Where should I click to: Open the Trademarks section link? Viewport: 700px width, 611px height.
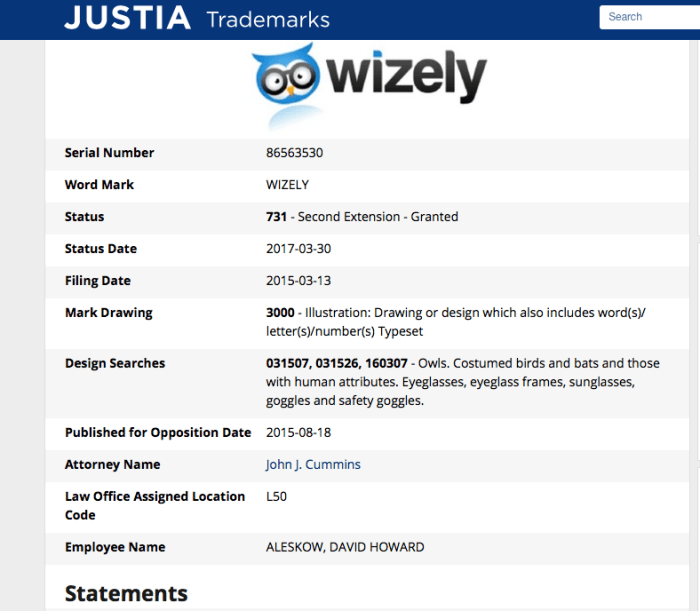pyautogui.click(x=267, y=19)
